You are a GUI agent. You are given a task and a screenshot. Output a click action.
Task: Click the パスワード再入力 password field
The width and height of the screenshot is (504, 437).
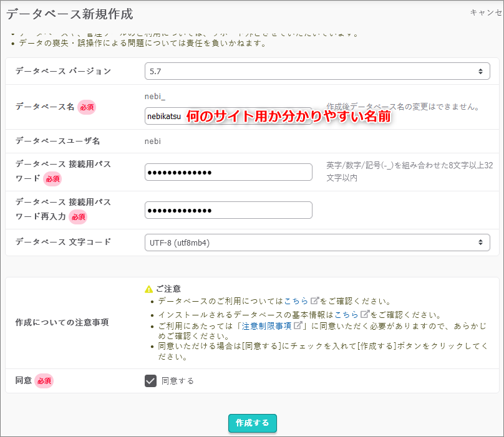(x=228, y=211)
